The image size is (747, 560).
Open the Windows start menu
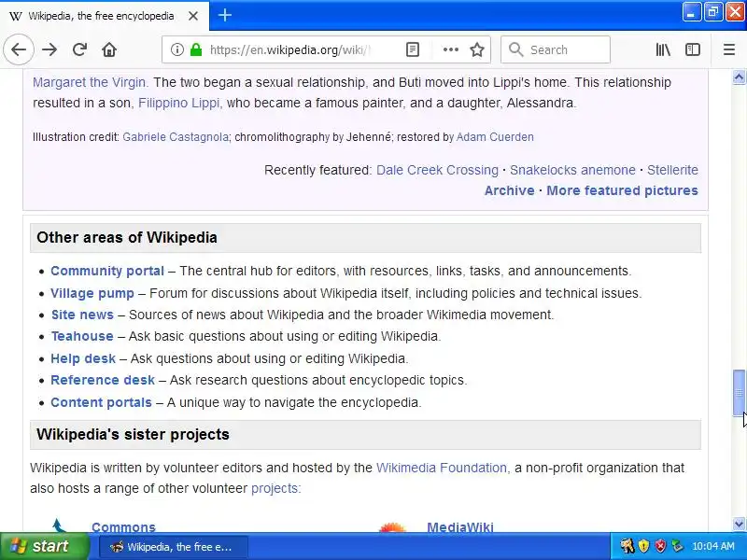(x=44, y=546)
